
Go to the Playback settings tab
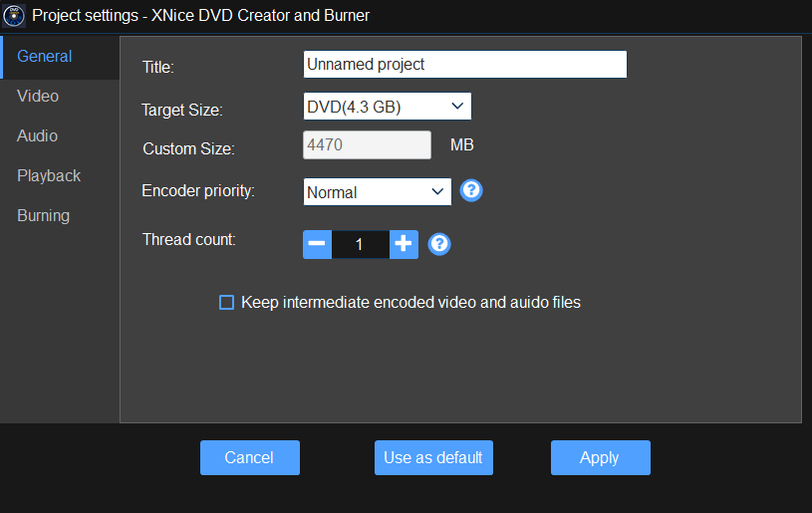[49, 176]
